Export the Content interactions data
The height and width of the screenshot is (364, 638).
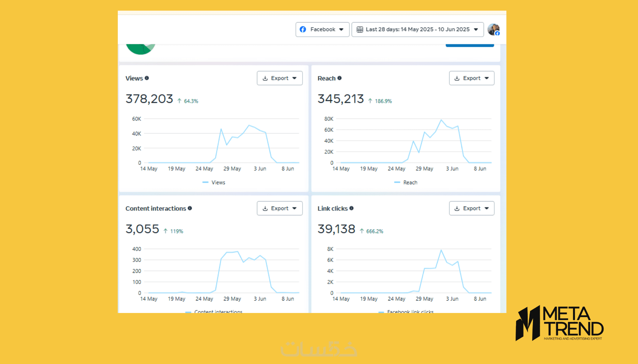(280, 208)
